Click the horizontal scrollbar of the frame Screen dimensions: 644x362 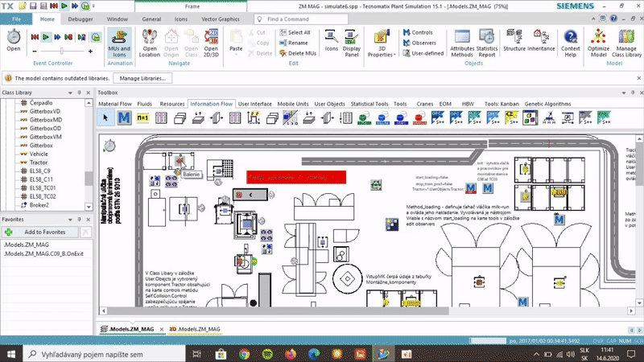coord(278,311)
